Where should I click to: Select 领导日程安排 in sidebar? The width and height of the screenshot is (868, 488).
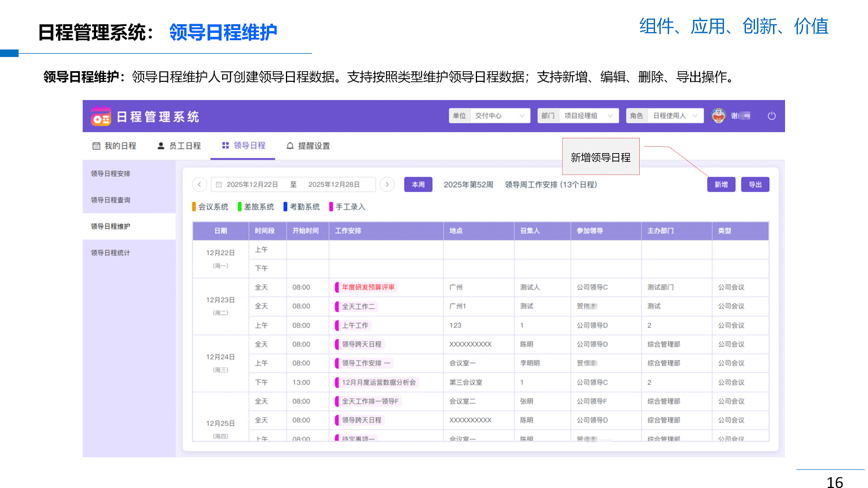point(111,174)
